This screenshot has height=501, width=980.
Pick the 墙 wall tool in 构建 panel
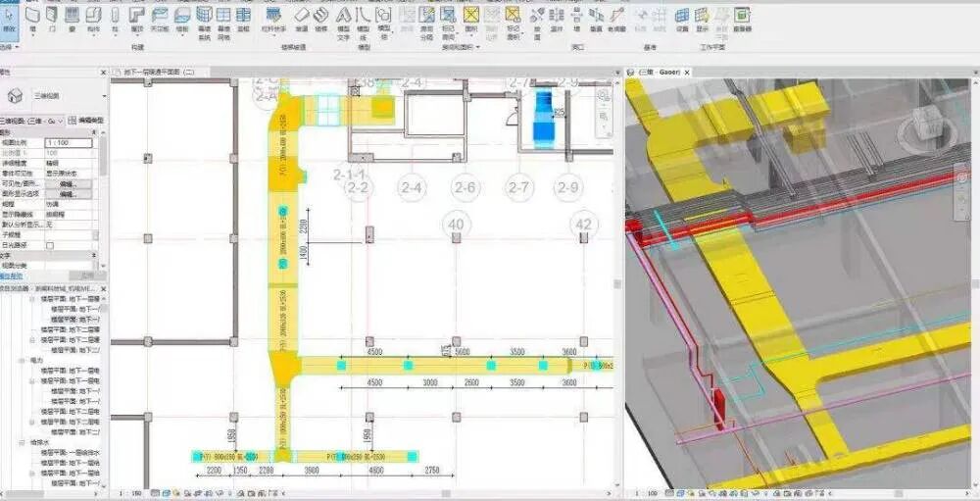point(32,20)
